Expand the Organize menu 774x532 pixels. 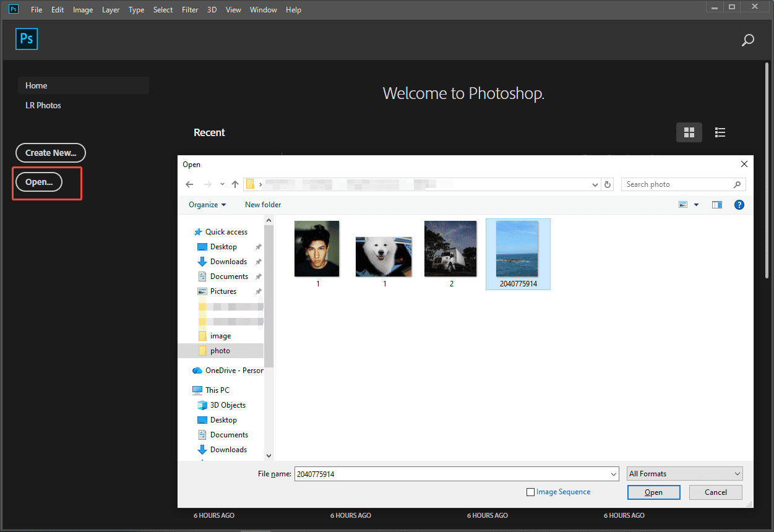click(206, 204)
